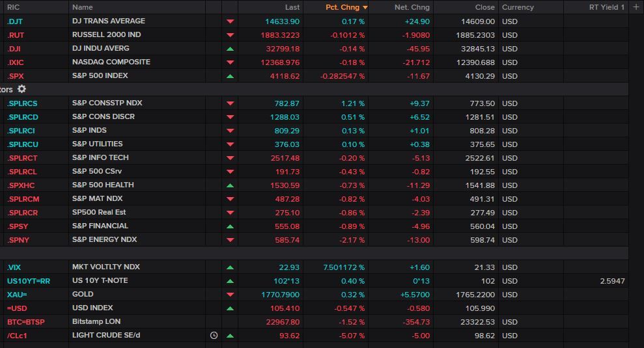Select the 1765.2200 gold close value
This screenshot has width=644, height=348.
(475, 295)
